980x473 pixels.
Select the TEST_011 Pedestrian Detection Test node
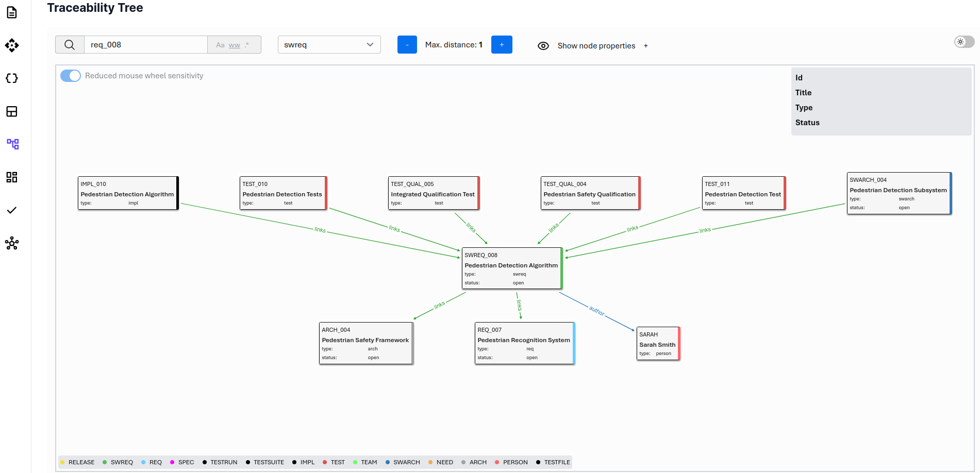pyautogui.click(x=744, y=193)
